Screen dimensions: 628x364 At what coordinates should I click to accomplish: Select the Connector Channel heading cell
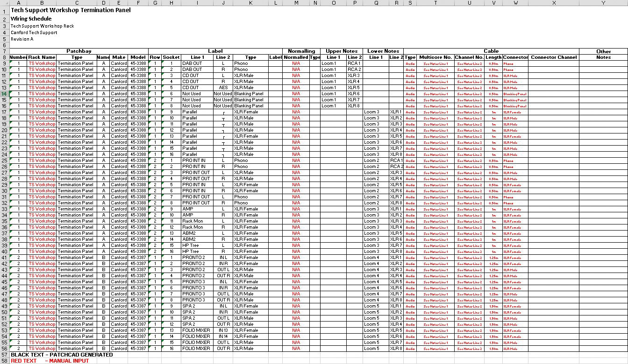click(554, 57)
